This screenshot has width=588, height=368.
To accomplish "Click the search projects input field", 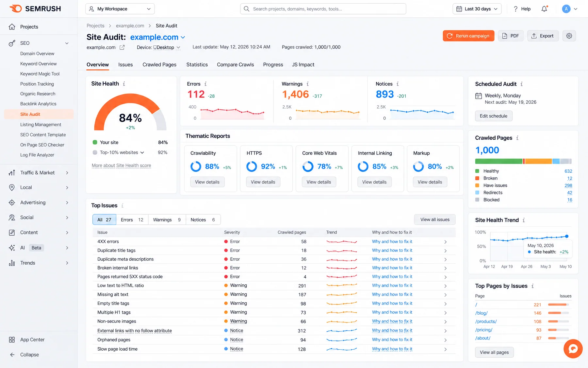I will click(323, 9).
